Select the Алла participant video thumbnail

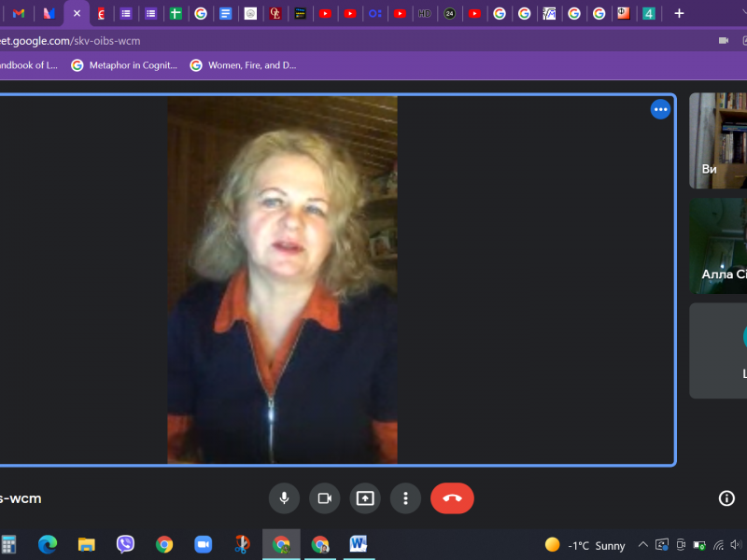click(x=719, y=245)
